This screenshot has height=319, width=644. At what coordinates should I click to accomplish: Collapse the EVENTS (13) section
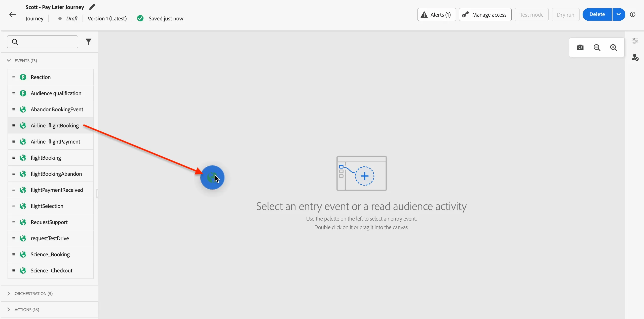point(9,60)
